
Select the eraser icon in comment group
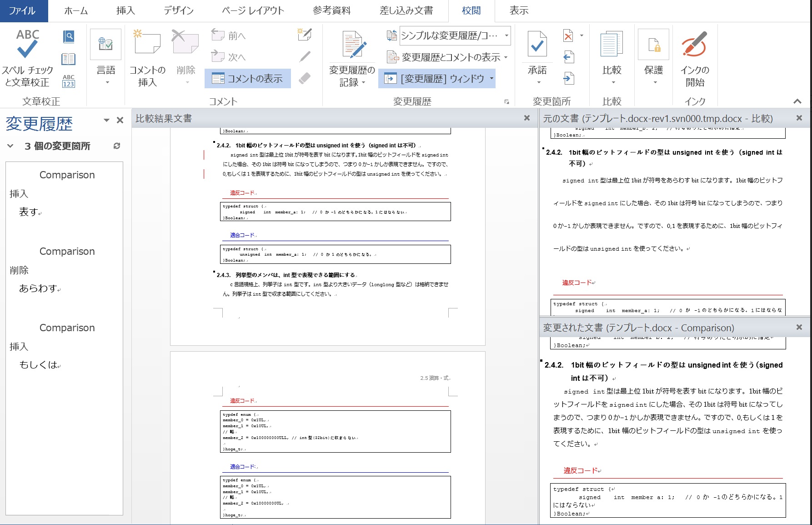(x=305, y=78)
